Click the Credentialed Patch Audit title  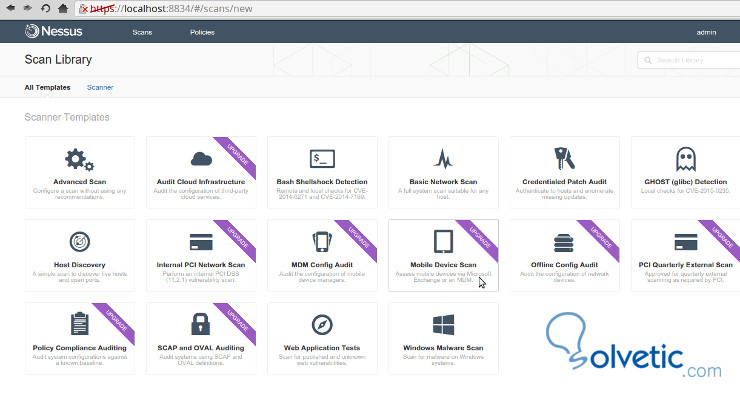point(564,182)
